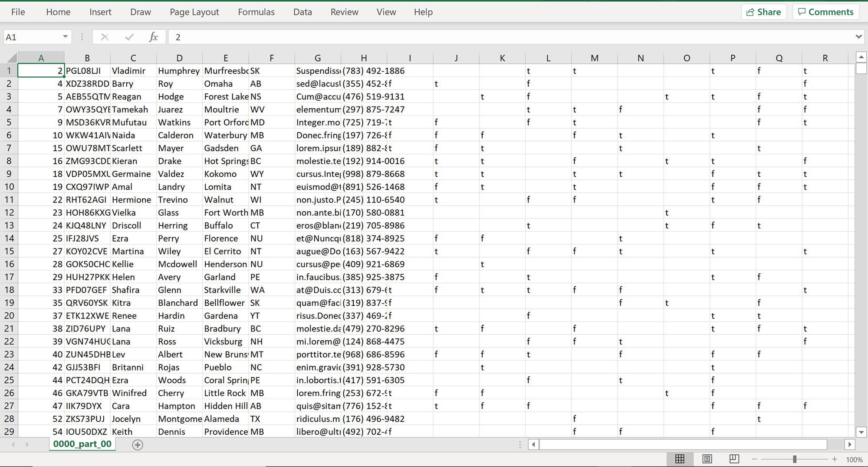Select the 0000_part_00 sheet tab
868x467 pixels.
pyautogui.click(x=82, y=444)
